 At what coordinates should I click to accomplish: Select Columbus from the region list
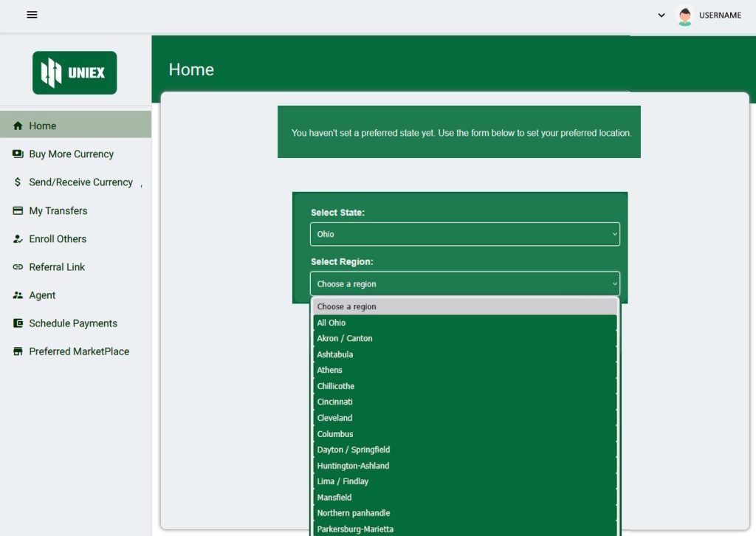[x=335, y=434]
